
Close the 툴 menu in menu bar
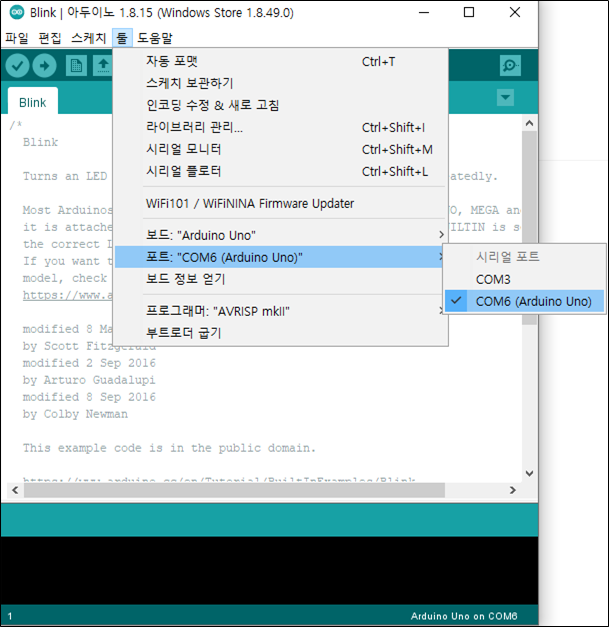122,38
